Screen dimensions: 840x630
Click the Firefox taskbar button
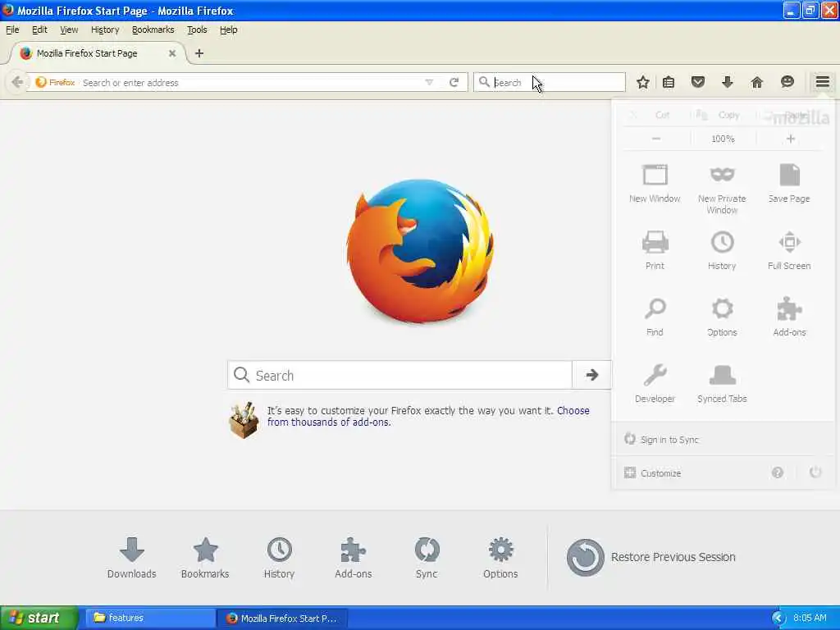click(282, 618)
